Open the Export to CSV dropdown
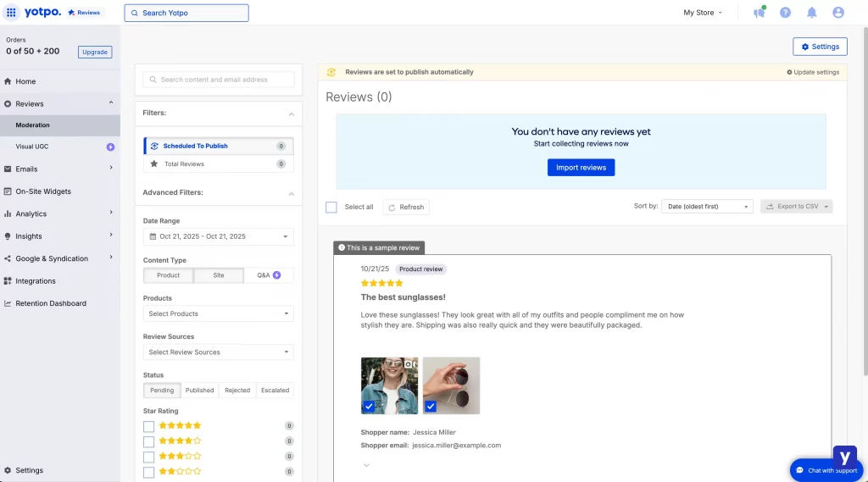The image size is (868, 482). click(796, 207)
